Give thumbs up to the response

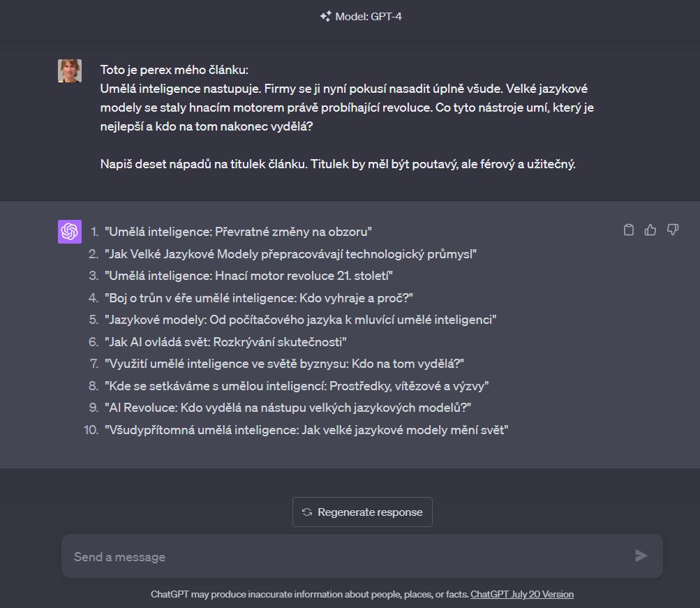point(650,230)
